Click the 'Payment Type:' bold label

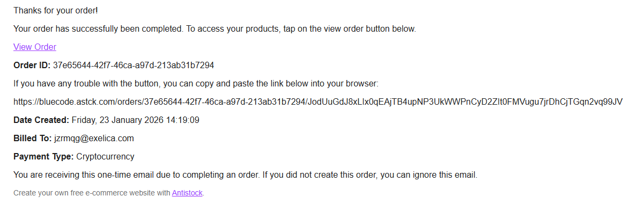coord(44,156)
